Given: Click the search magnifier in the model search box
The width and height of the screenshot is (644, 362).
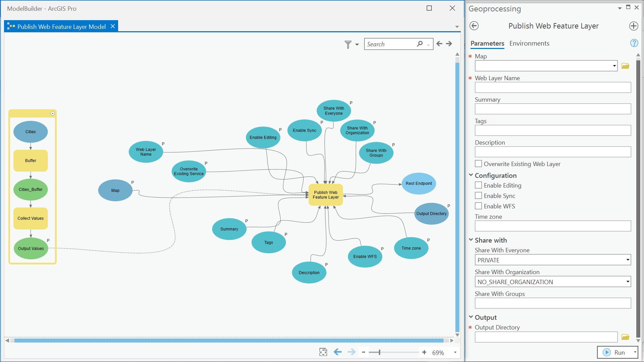Looking at the screenshot, I should 420,44.
